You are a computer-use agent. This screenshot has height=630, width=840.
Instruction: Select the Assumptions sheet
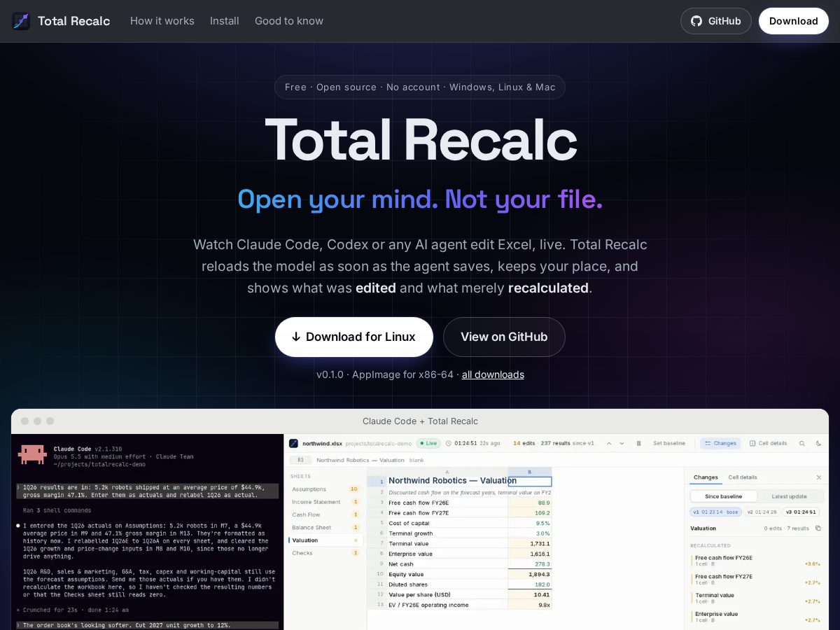(x=325, y=489)
